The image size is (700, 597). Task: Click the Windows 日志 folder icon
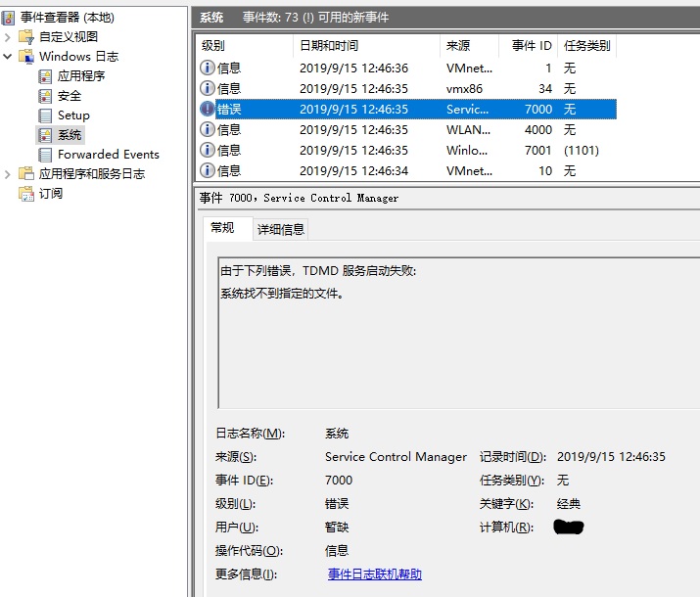[26, 56]
